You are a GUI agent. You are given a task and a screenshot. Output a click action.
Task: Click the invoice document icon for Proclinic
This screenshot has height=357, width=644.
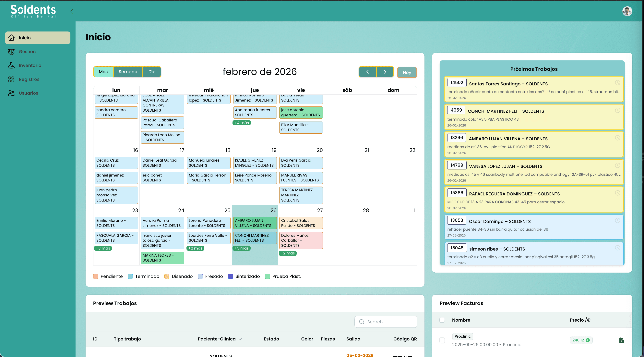621,340
